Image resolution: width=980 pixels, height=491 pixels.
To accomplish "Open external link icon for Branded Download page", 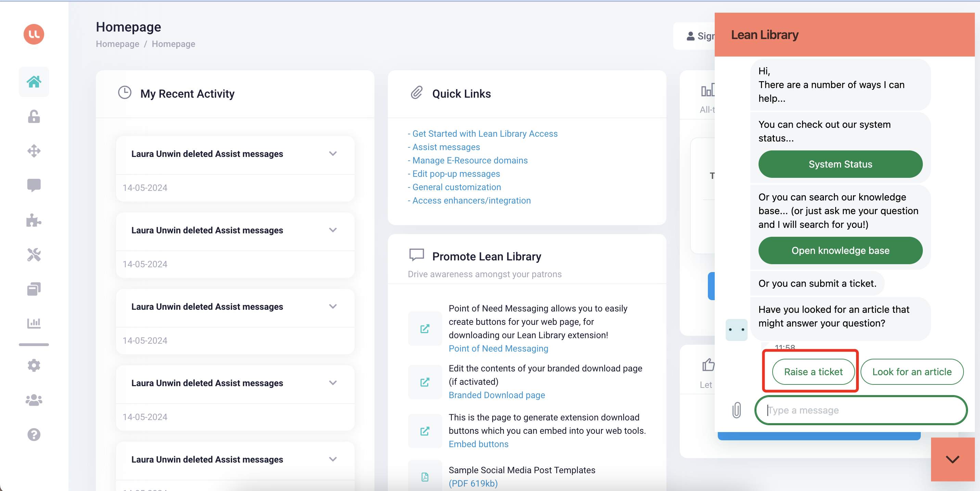I will pos(425,382).
